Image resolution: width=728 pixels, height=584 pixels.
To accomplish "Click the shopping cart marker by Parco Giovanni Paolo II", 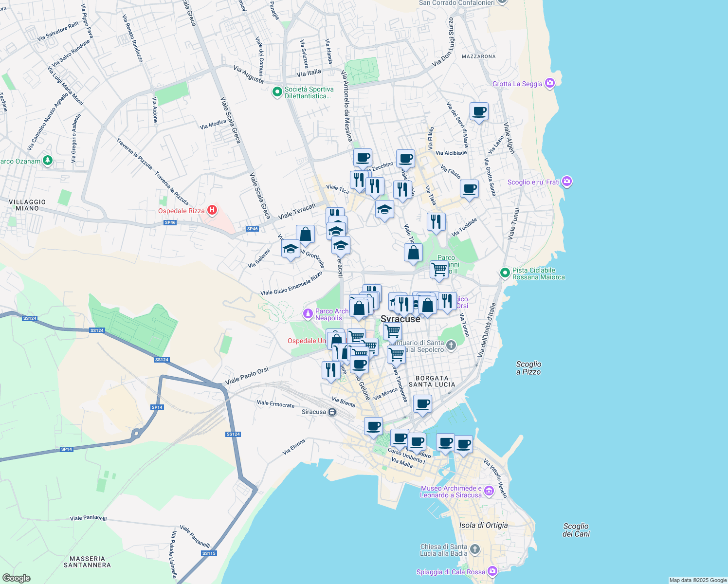I will [x=439, y=271].
